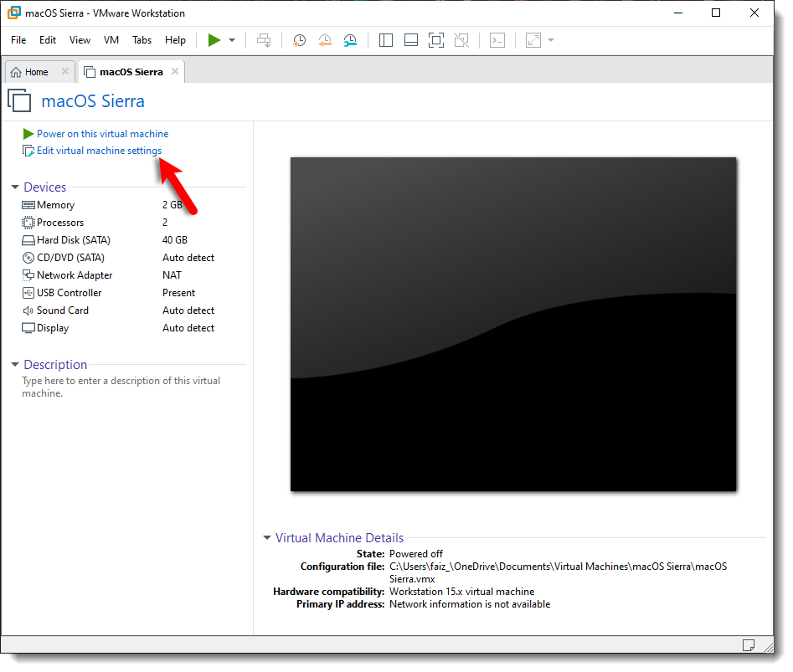Click the Powered off state value
This screenshot has height=672, width=793.
point(415,554)
